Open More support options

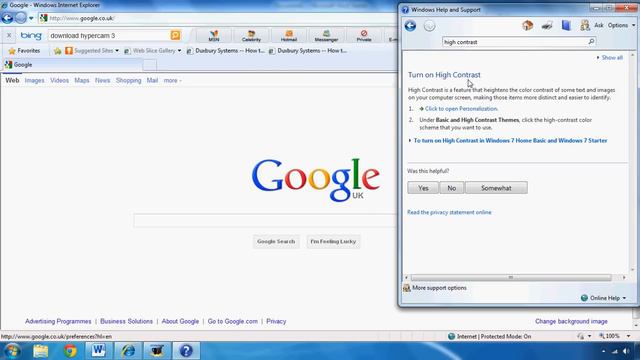click(435, 288)
